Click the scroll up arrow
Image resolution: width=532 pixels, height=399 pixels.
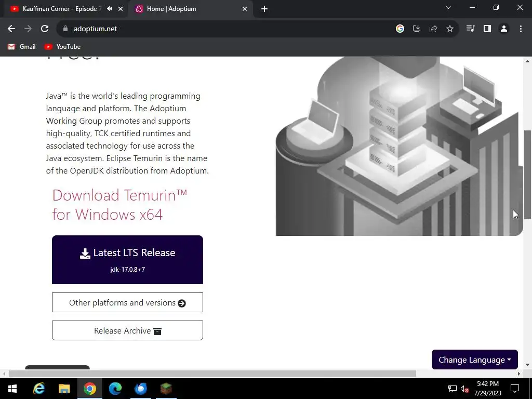tap(528, 61)
